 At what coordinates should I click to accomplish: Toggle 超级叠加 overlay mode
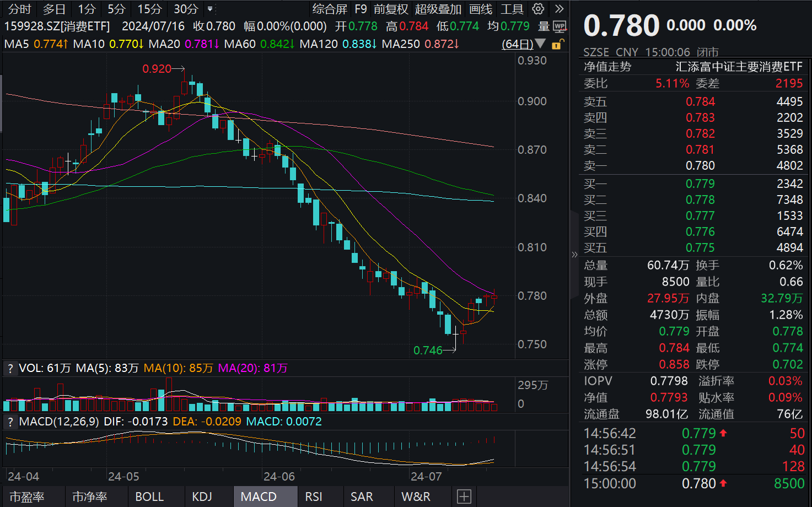point(438,9)
